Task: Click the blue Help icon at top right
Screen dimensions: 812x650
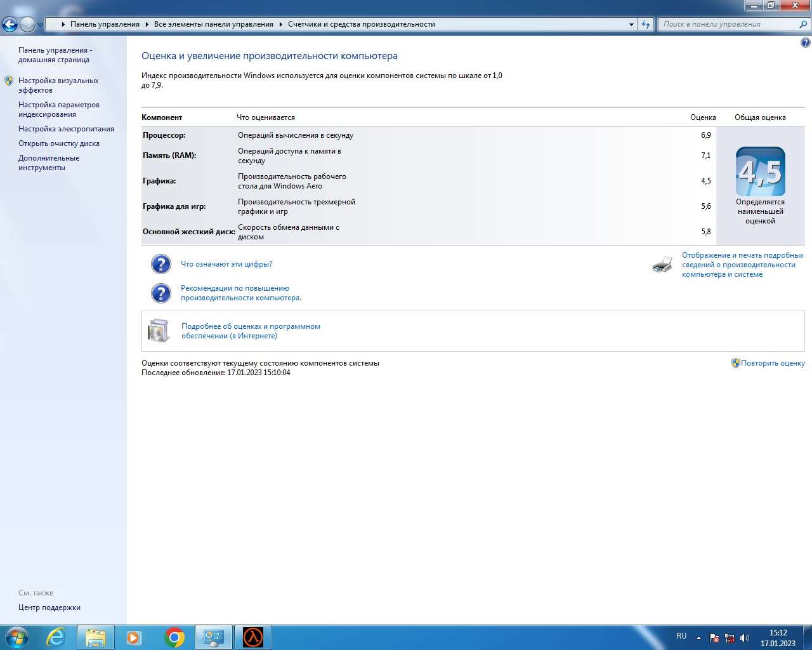Action: point(805,43)
